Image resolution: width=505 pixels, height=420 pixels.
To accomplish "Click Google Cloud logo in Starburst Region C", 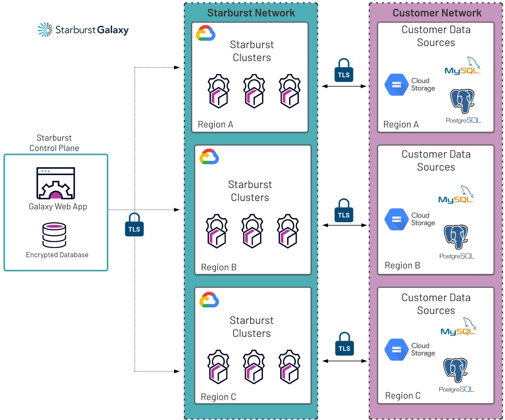I will coord(209,300).
